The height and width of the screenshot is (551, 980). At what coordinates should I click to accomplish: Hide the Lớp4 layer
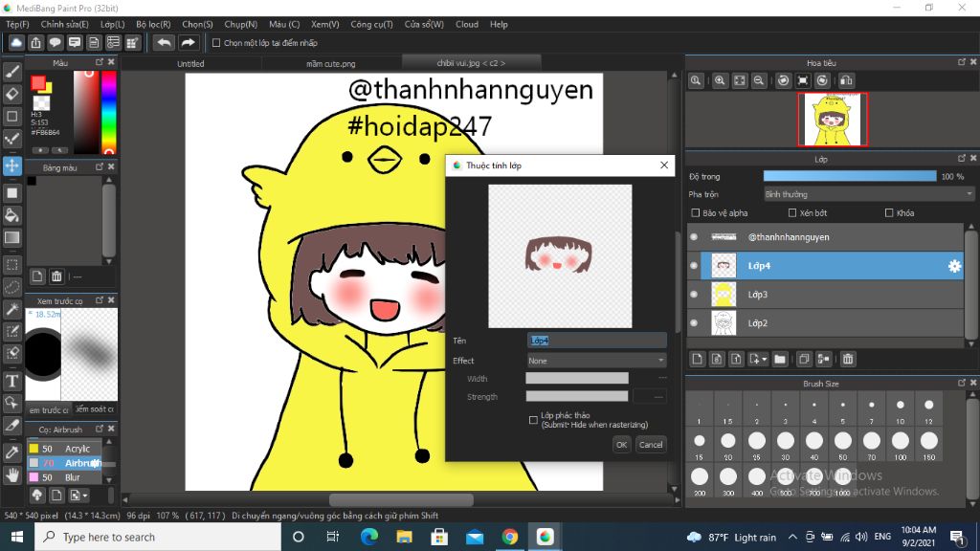pyautogui.click(x=694, y=266)
